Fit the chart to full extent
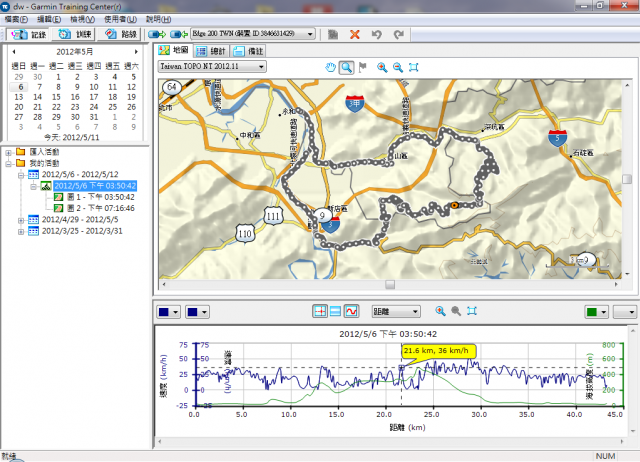 tap(472, 311)
